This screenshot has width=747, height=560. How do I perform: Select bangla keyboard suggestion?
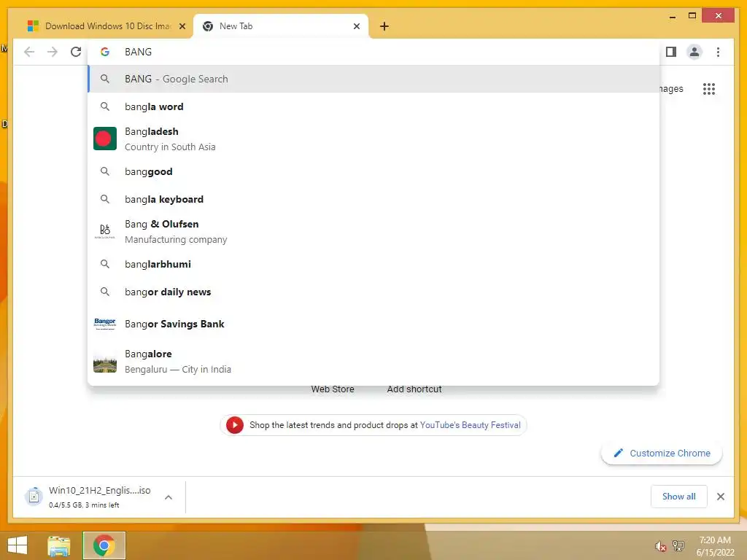click(373, 199)
